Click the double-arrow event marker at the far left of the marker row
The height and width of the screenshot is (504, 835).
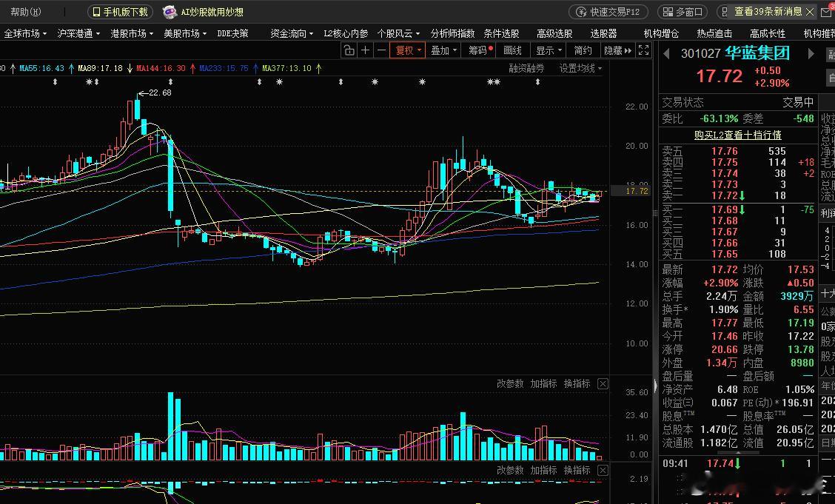56,82
